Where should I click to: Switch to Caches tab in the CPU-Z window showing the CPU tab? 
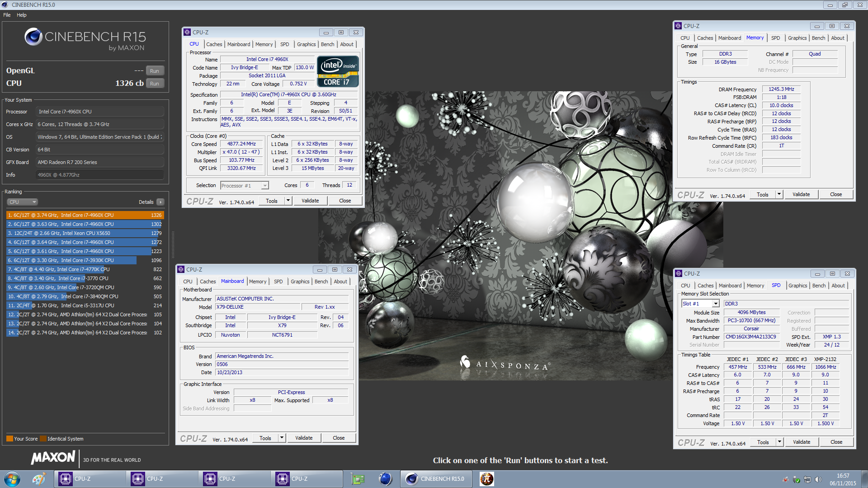coord(214,44)
